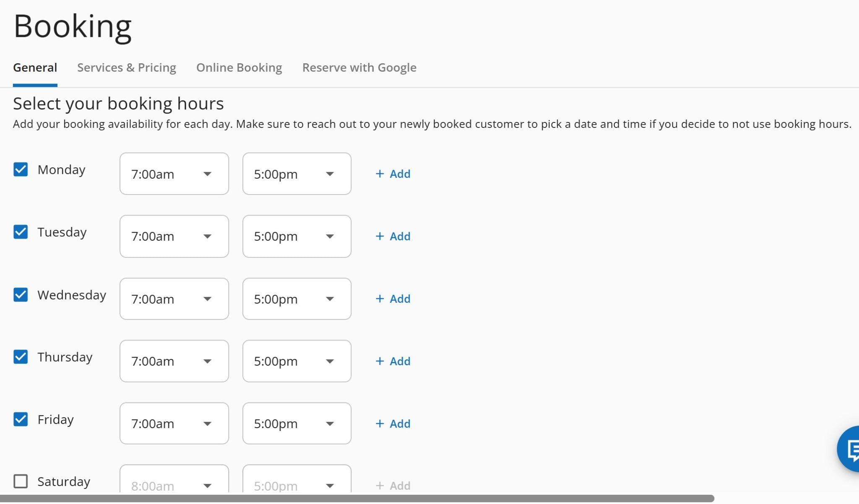Open Monday end time dropdown
Screen dimensions: 859x504
pyautogui.click(x=297, y=174)
